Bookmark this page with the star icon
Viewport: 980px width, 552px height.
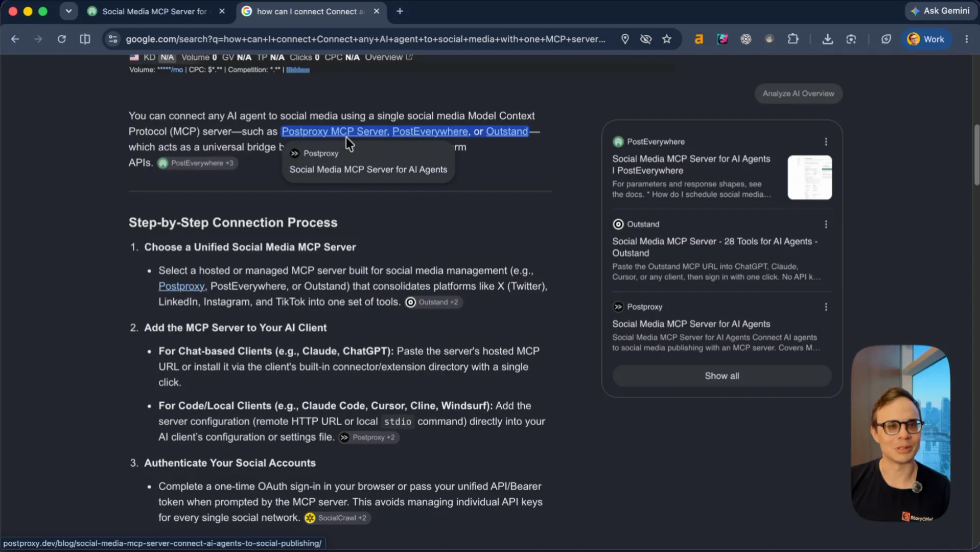(667, 39)
